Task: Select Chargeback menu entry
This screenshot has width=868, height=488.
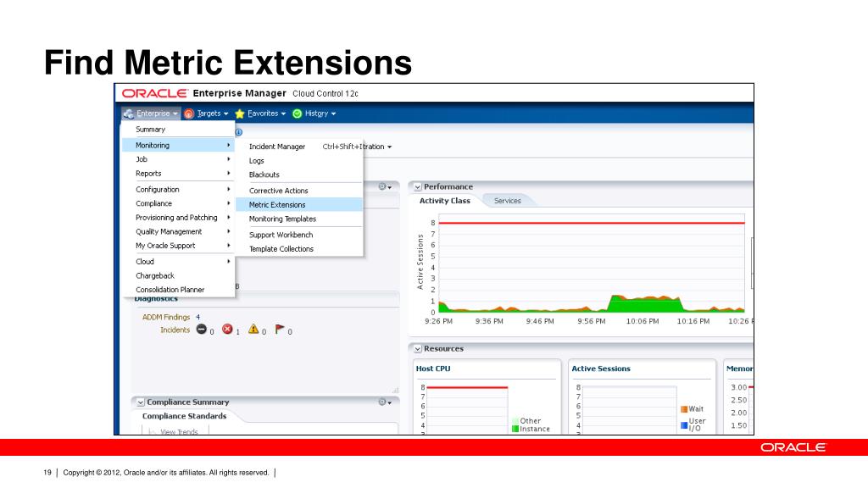Action: point(178,275)
